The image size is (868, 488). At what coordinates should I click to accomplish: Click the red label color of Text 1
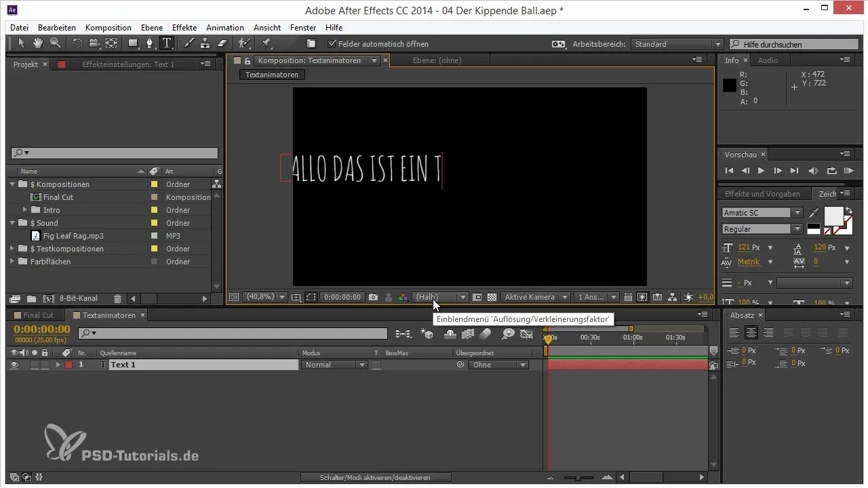tap(68, 365)
